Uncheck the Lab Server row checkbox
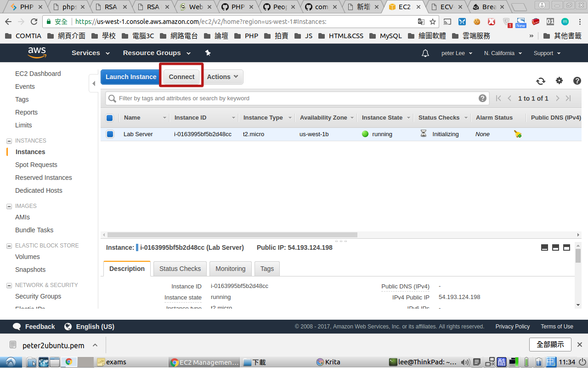 [110, 134]
